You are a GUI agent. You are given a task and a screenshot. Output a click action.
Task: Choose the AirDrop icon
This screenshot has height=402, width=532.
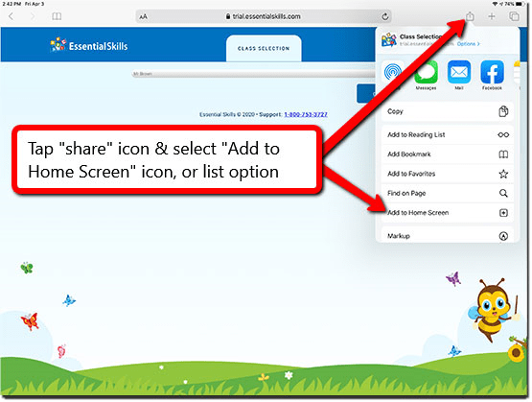393,72
